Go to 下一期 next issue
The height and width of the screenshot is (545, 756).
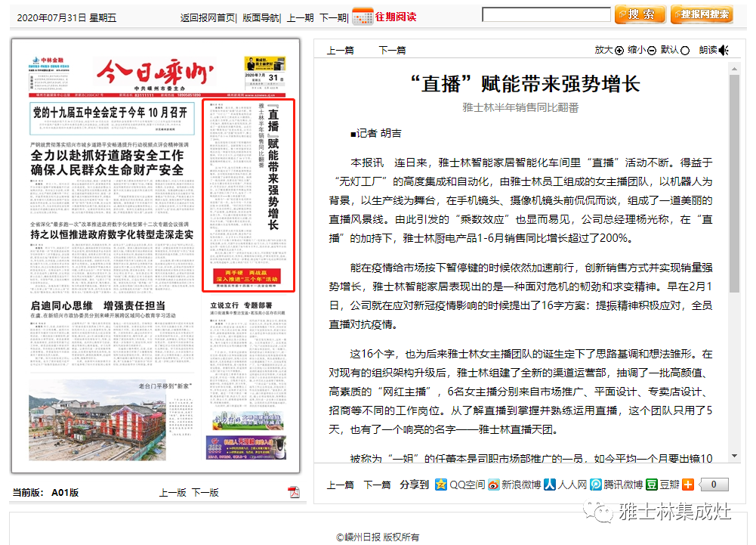(x=332, y=18)
